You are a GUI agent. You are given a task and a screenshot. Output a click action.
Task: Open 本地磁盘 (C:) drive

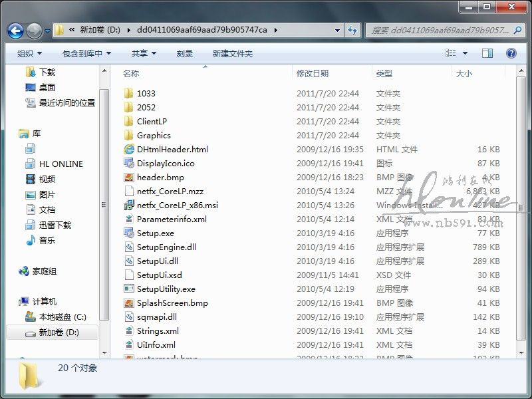(x=63, y=317)
